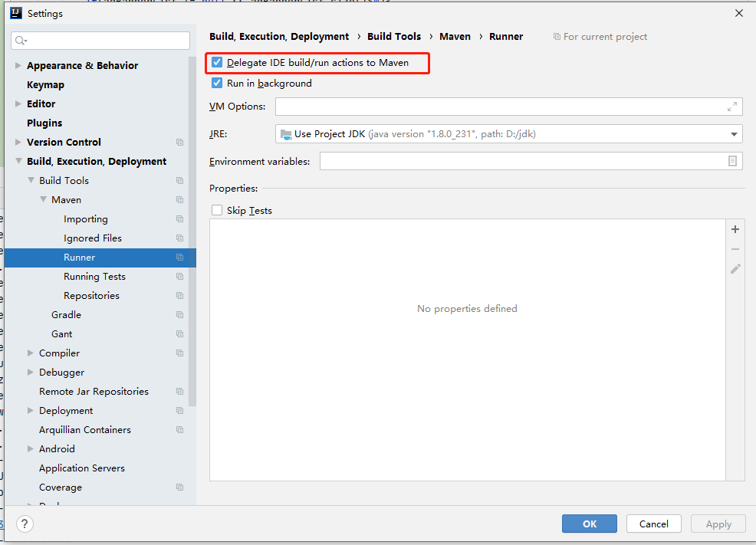Open the Repositories settings page

(x=91, y=296)
